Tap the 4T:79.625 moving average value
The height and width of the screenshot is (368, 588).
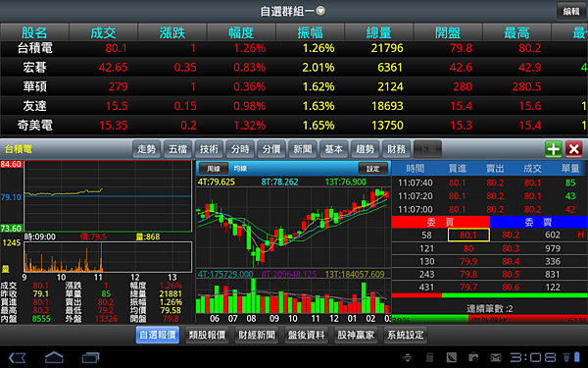tap(217, 183)
